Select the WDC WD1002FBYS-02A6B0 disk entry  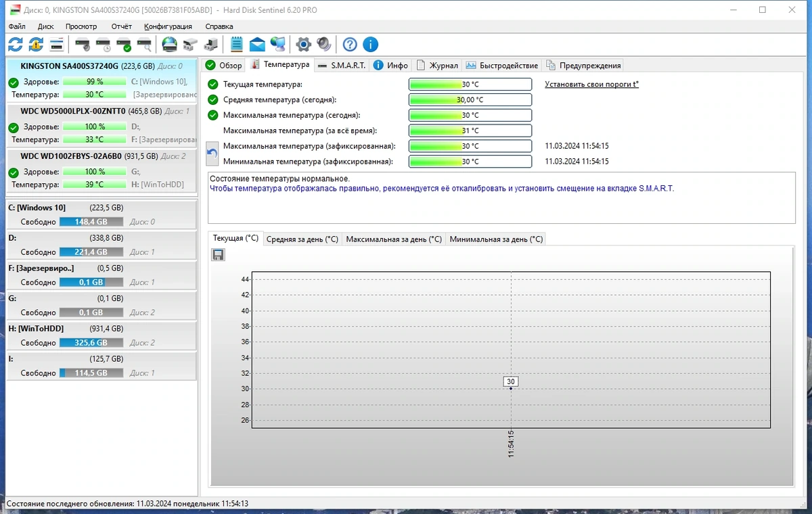[101, 170]
